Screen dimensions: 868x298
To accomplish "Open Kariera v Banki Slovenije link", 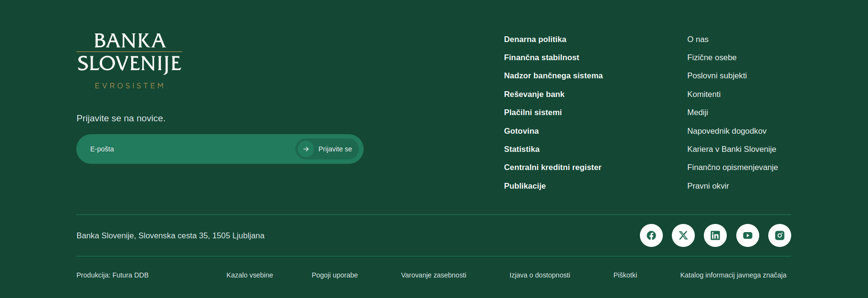I will pos(732,149).
